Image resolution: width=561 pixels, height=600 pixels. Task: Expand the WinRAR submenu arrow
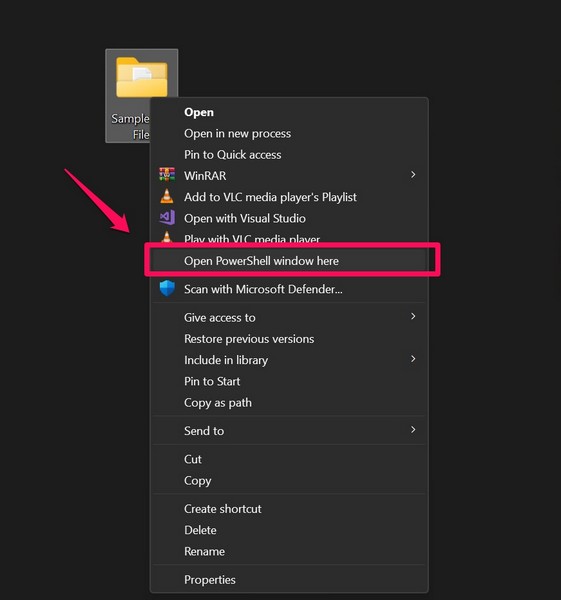tap(413, 175)
